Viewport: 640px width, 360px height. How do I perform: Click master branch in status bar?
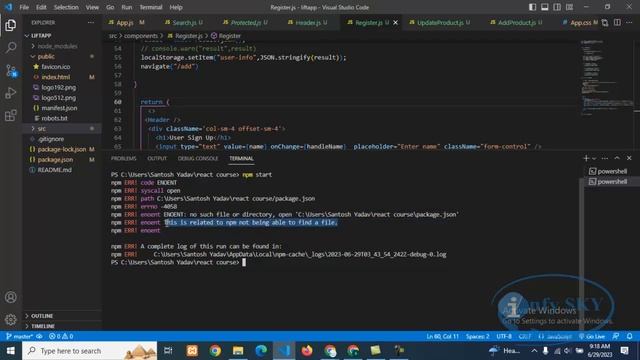(x=19, y=336)
